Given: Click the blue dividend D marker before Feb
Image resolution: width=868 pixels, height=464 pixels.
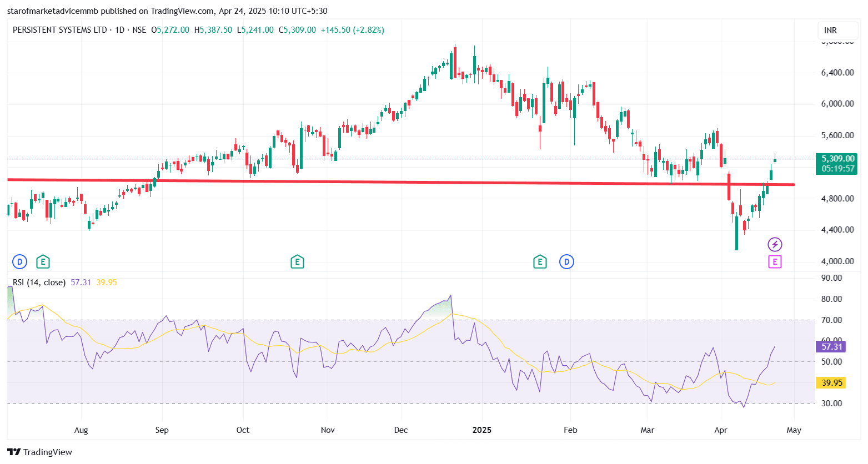Looking at the screenshot, I should [x=567, y=261].
